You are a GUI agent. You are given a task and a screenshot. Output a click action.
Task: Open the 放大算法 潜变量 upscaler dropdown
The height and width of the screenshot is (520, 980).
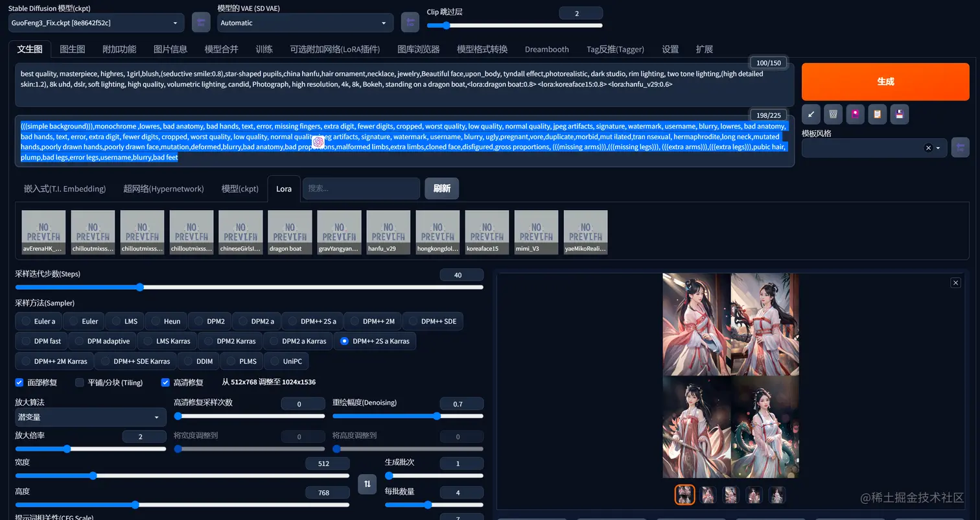91,417
